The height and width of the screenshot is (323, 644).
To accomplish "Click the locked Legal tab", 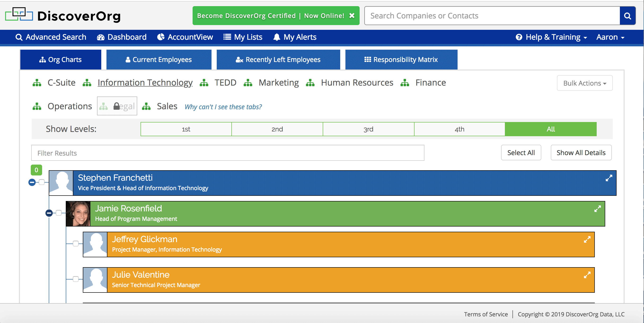I will [117, 106].
